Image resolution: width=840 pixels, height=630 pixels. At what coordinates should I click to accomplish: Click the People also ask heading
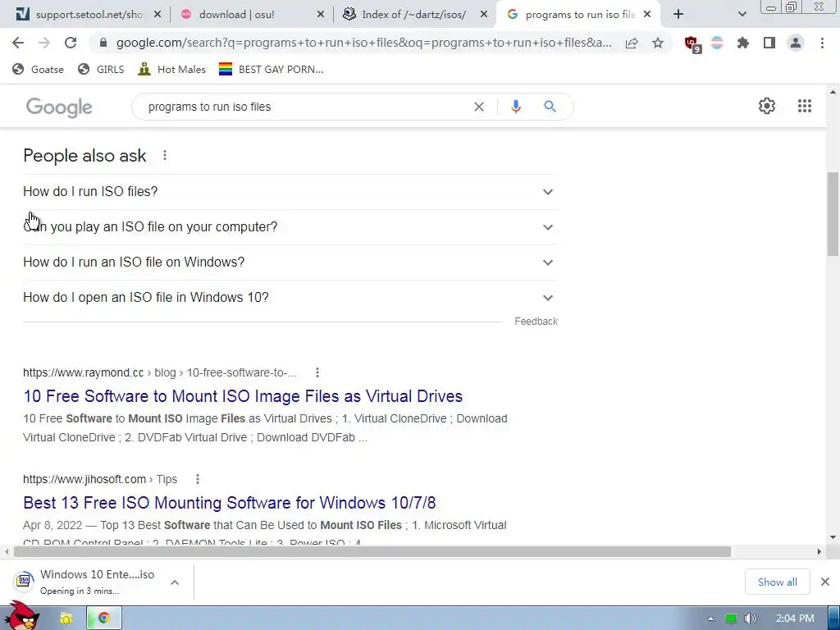point(84,155)
